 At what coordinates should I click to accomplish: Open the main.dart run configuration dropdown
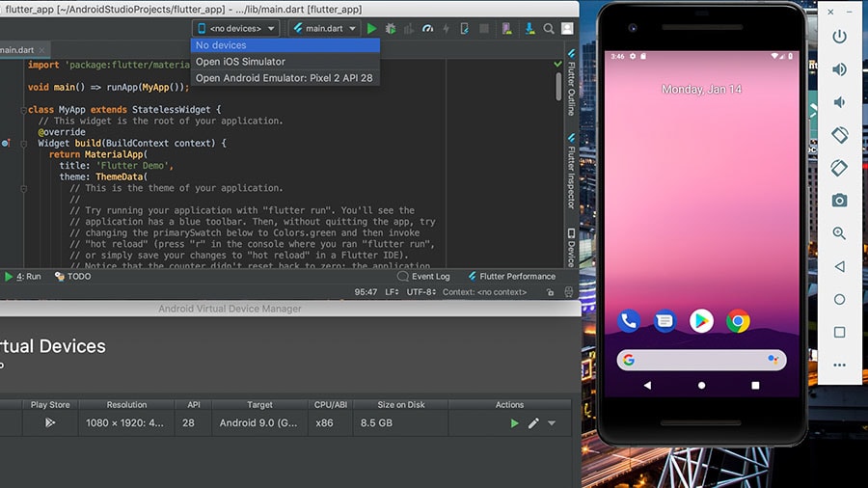(x=324, y=28)
